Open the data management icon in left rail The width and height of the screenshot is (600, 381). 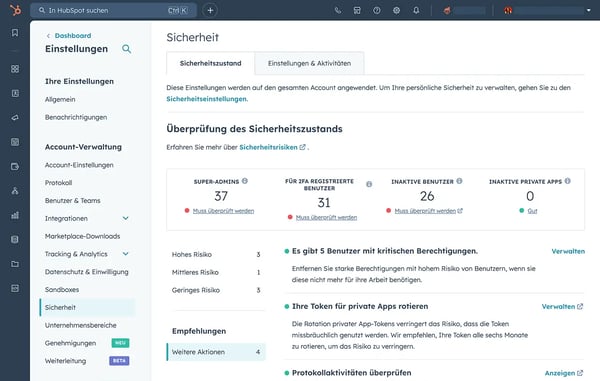point(15,239)
